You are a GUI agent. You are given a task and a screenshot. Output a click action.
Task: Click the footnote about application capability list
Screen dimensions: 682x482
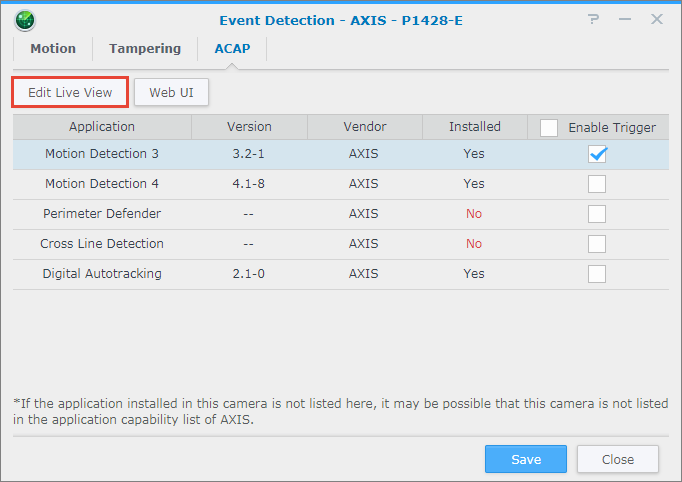click(341, 412)
